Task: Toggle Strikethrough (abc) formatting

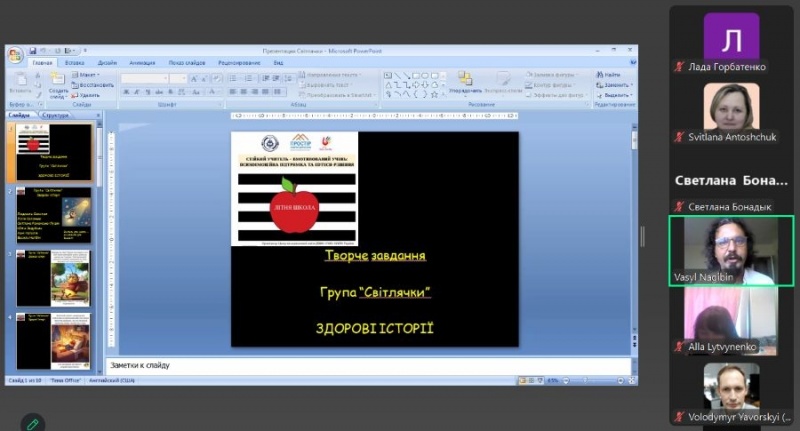Action: pyautogui.click(x=159, y=92)
